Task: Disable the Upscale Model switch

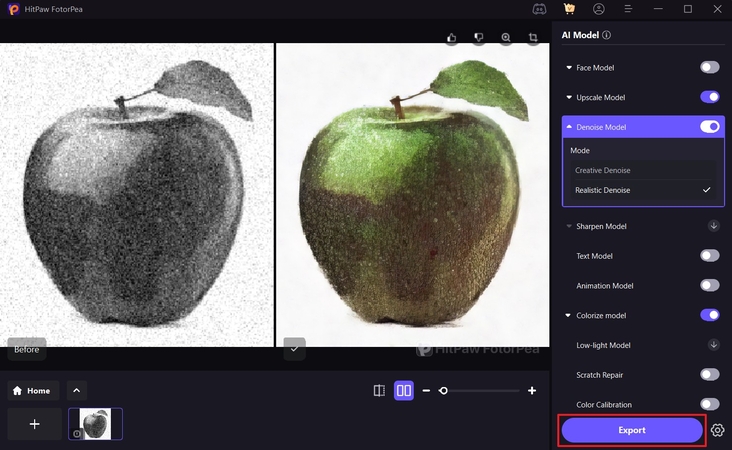Action: coord(710,97)
